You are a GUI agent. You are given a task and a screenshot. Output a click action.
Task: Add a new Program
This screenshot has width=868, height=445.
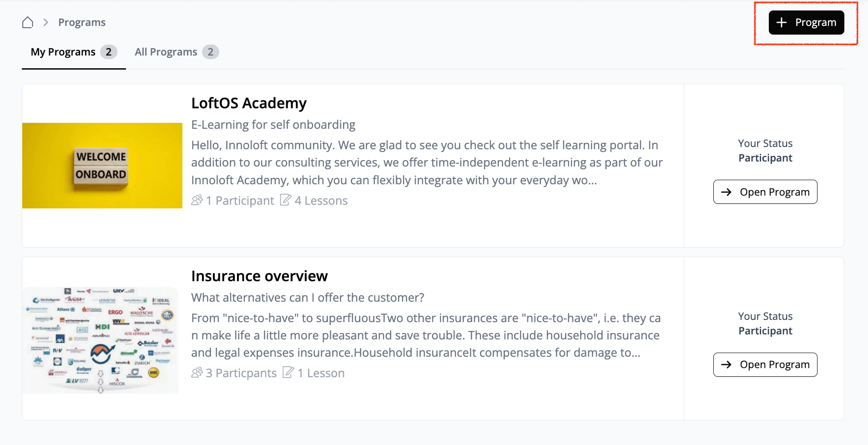[806, 22]
